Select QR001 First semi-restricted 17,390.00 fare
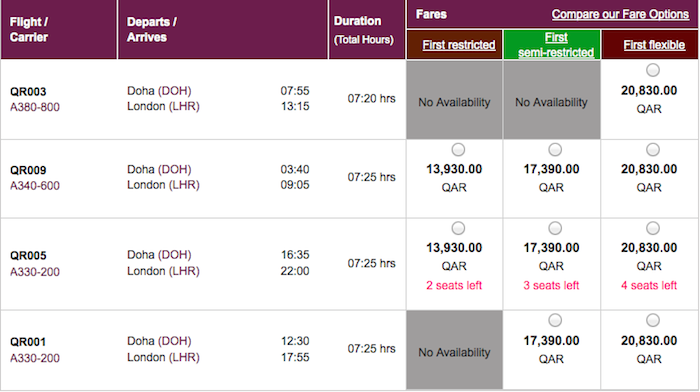The image size is (700, 392). tap(555, 320)
